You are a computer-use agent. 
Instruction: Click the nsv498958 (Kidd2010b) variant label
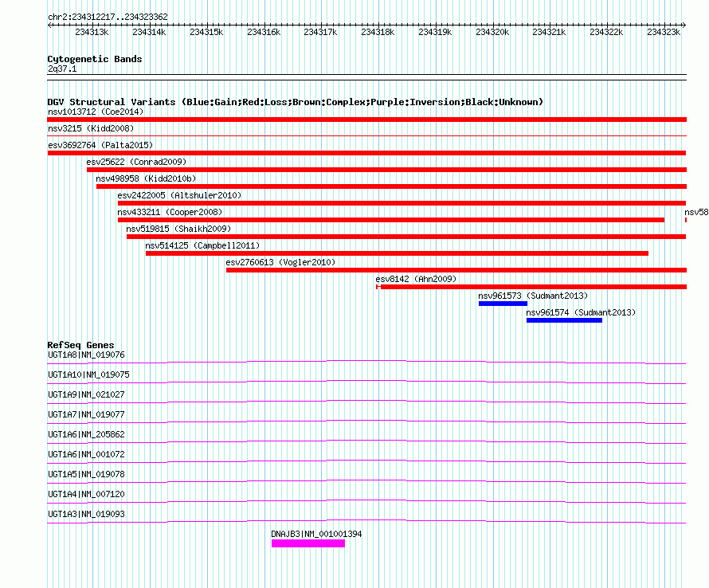146,178
